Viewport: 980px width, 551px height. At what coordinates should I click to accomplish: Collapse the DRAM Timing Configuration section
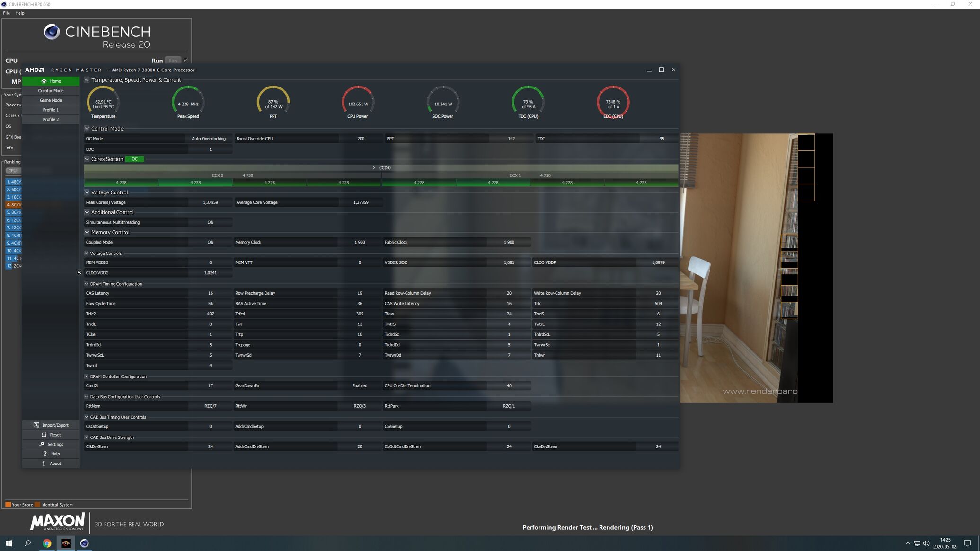point(87,284)
